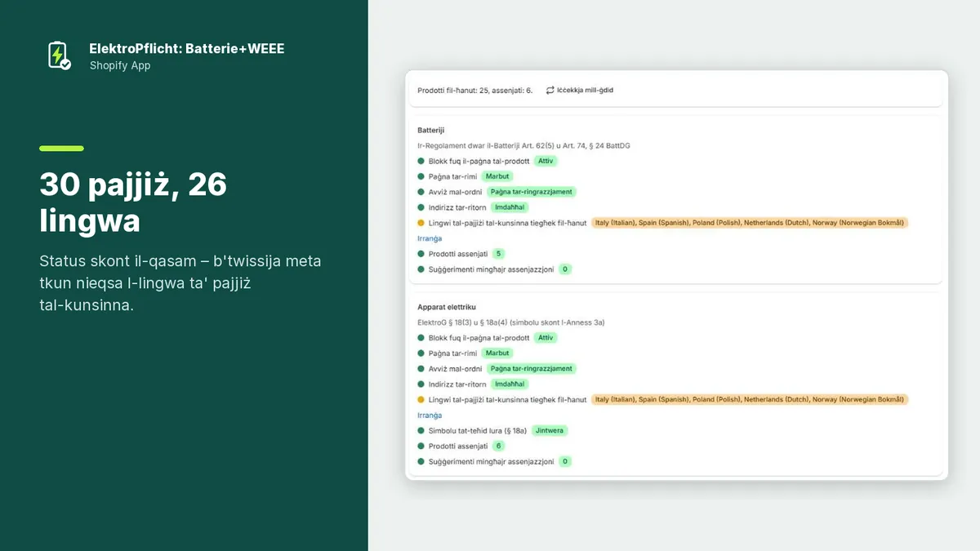Click the refresh arrows icon beside Iċċekkja mill-ġdid

pyautogui.click(x=550, y=90)
